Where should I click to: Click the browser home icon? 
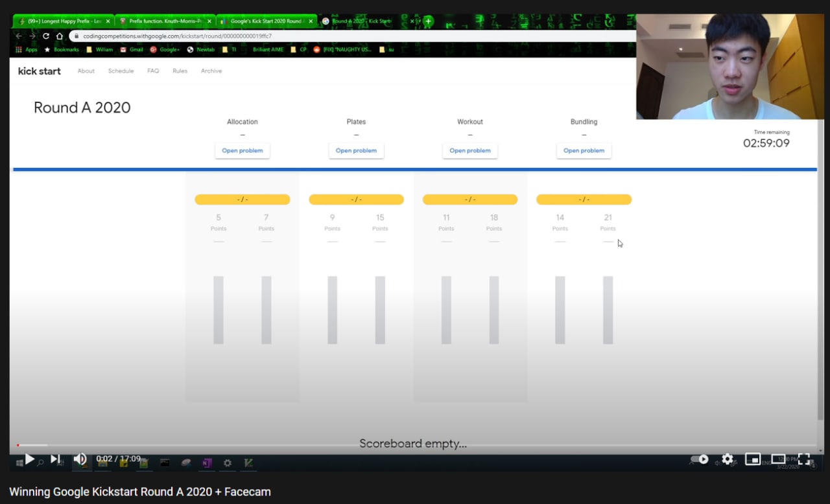coord(60,36)
